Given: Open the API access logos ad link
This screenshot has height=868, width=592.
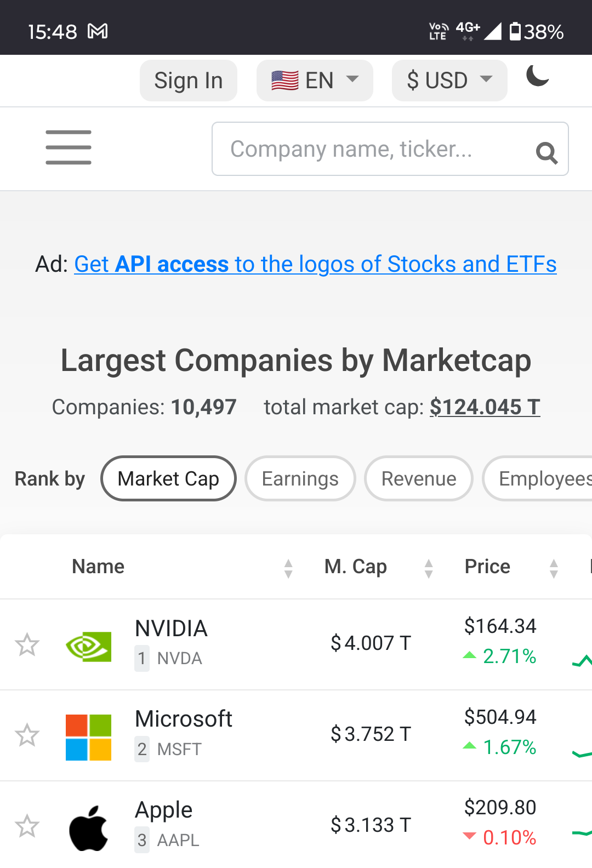Looking at the screenshot, I should 315,264.
